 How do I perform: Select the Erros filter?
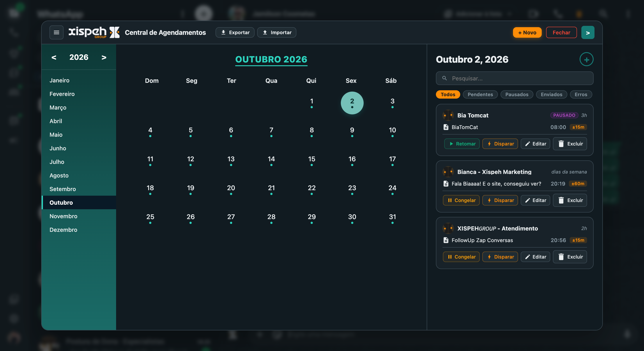[x=581, y=94]
